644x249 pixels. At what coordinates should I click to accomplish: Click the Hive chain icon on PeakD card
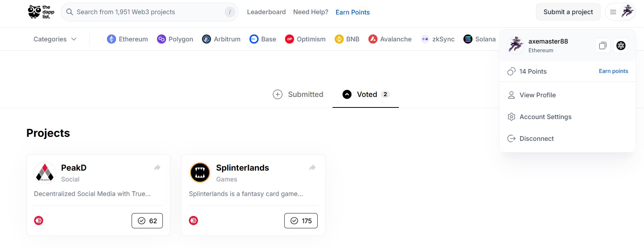39,221
